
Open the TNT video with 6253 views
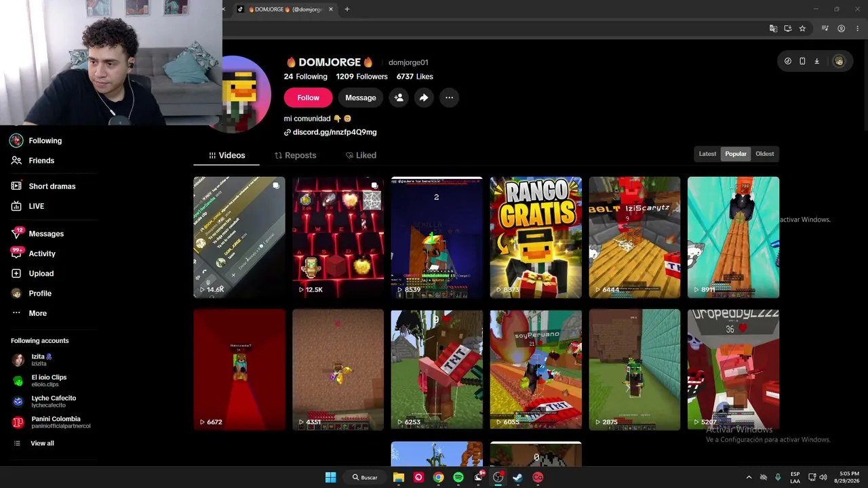(x=437, y=369)
